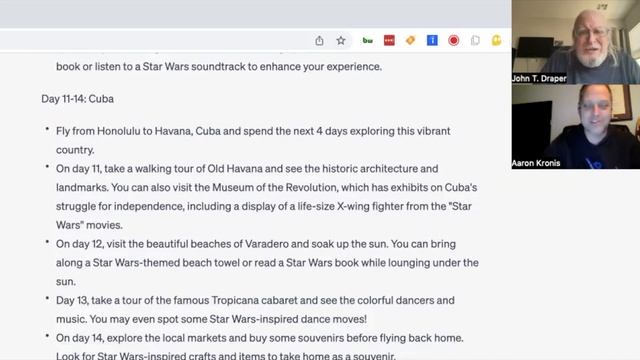
Task: Click text 'On day 12, visit the beautiful beaches'
Action: pyautogui.click(x=149, y=244)
